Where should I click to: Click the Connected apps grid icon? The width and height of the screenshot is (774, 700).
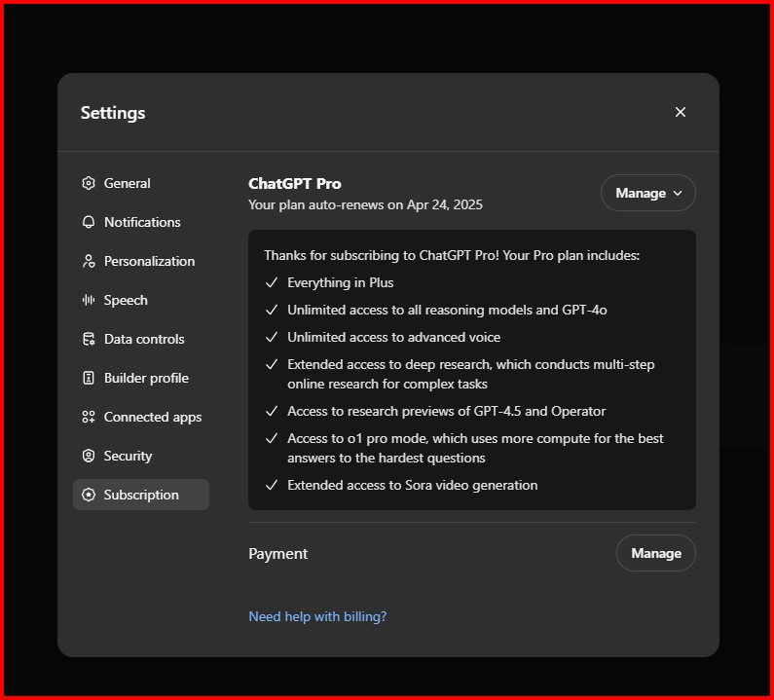[89, 417]
